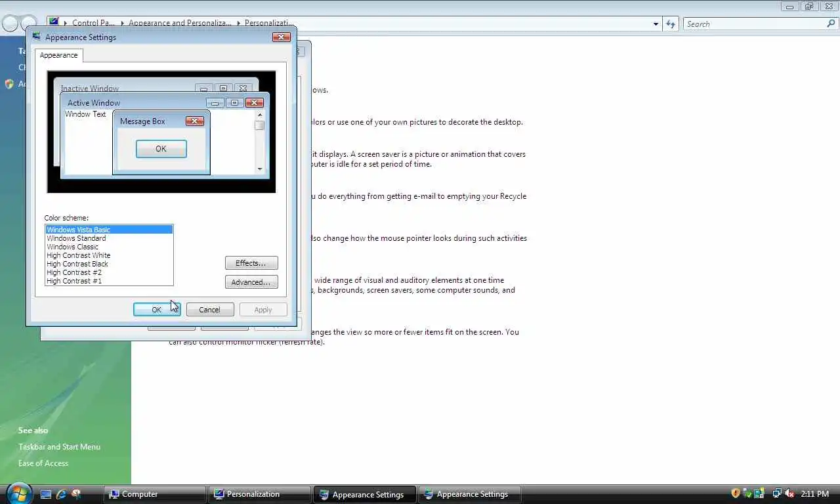Screen dimensions: 840x504
Task: Click Personalizati... breadcrumb segment
Action: (x=269, y=23)
